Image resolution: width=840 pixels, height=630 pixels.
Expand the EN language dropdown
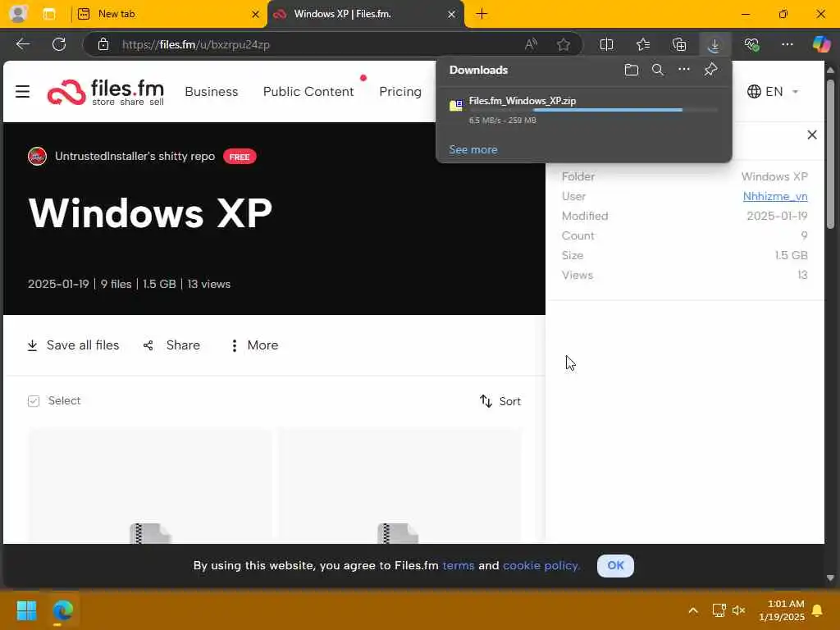[773, 92]
